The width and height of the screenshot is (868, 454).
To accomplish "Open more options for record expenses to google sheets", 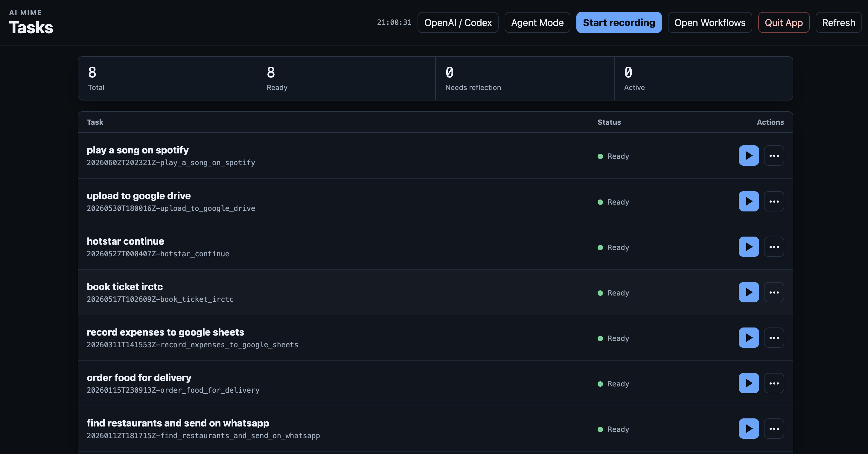I will point(774,338).
